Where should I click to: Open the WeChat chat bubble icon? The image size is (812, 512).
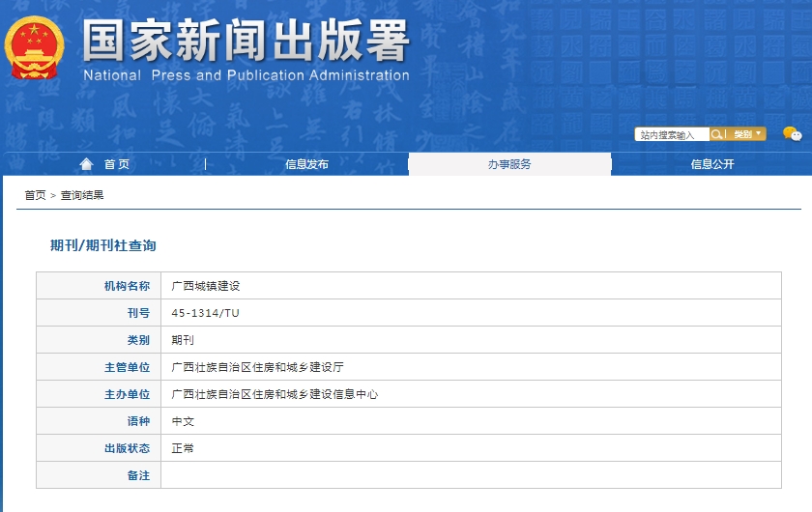pyautogui.click(x=792, y=134)
